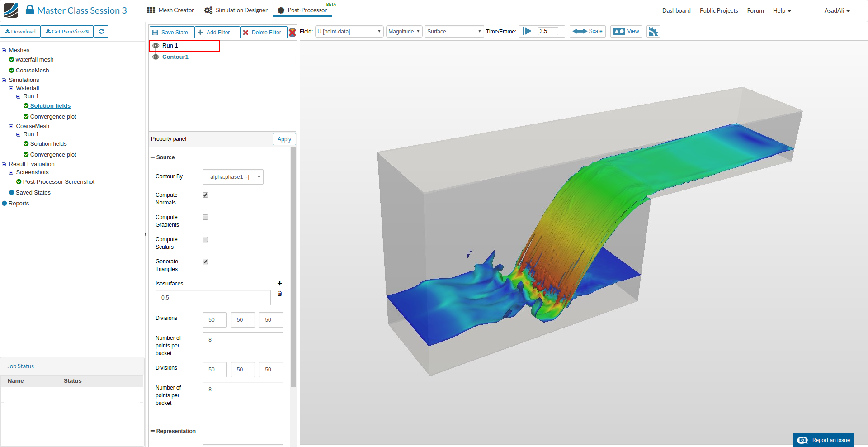Add an isosurface with the plus icon
Image resolution: width=868 pixels, height=447 pixels.
coord(279,283)
